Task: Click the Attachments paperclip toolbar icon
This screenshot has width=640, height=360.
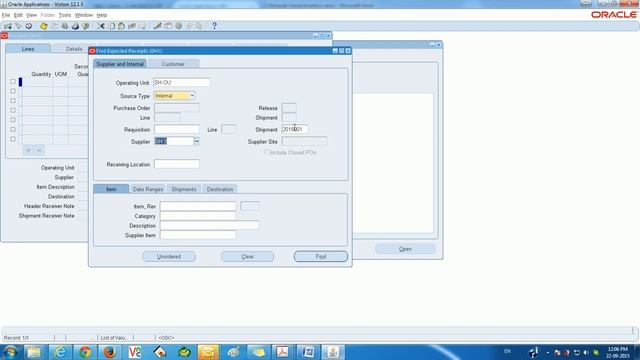Action: (189, 26)
